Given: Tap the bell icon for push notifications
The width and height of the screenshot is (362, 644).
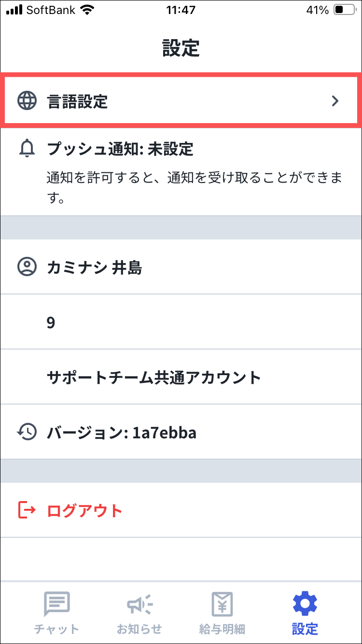Looking at the screenshot, I should click(27, 149).
